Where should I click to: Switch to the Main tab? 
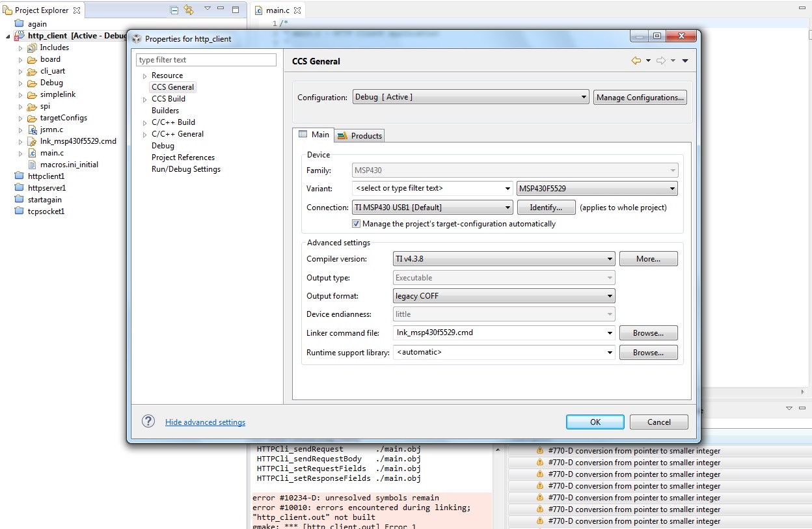point(314,135)
